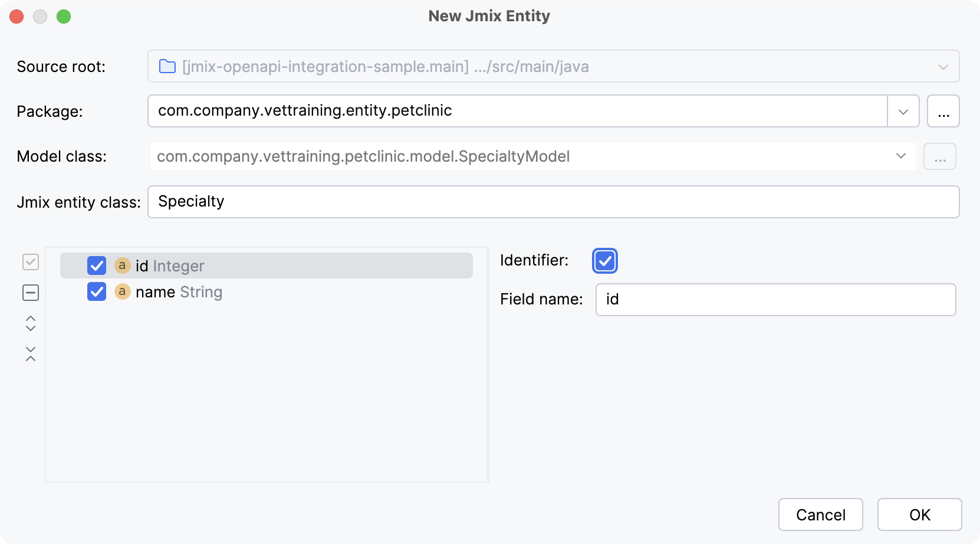Screen dimensions: 980x544
Task: Uncheck the name attribute checkbox
Action: pos(96,291)
